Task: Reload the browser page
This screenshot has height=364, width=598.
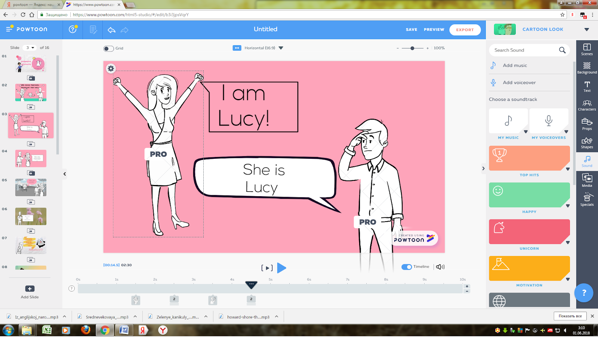Action: (x=23, y=15)
